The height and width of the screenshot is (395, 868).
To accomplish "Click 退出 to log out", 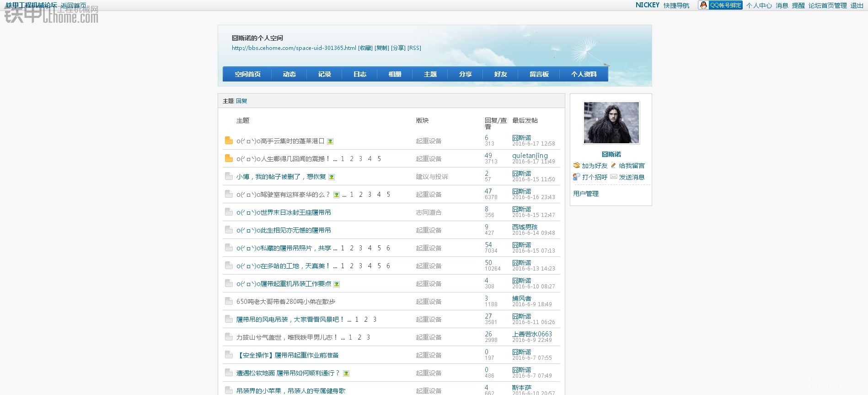I will coord(857,5).
